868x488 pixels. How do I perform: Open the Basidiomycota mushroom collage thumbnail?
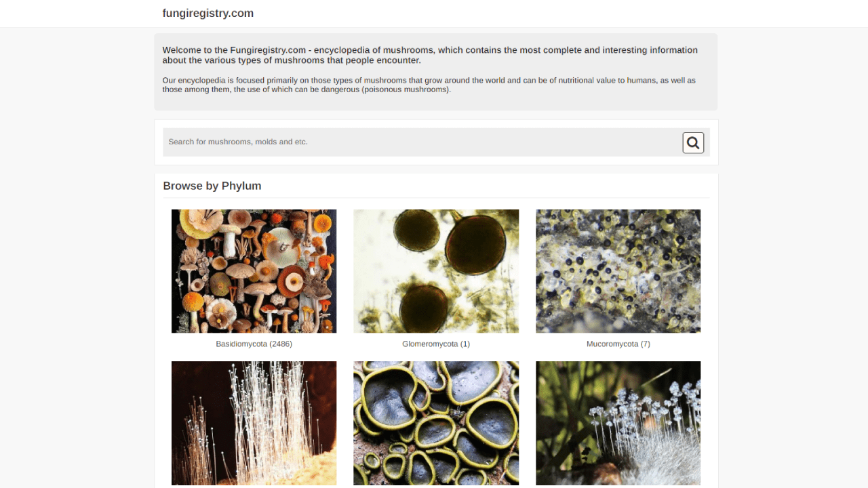point(254,271)
